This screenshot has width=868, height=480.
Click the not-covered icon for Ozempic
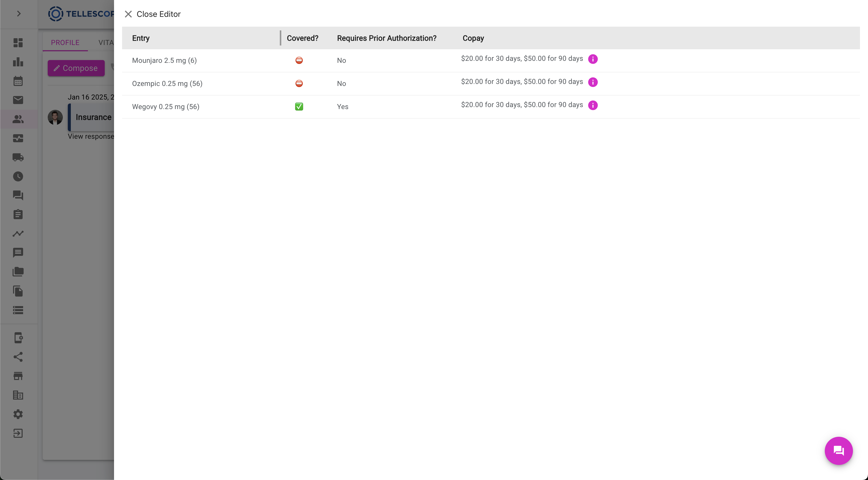pos(299,84)
